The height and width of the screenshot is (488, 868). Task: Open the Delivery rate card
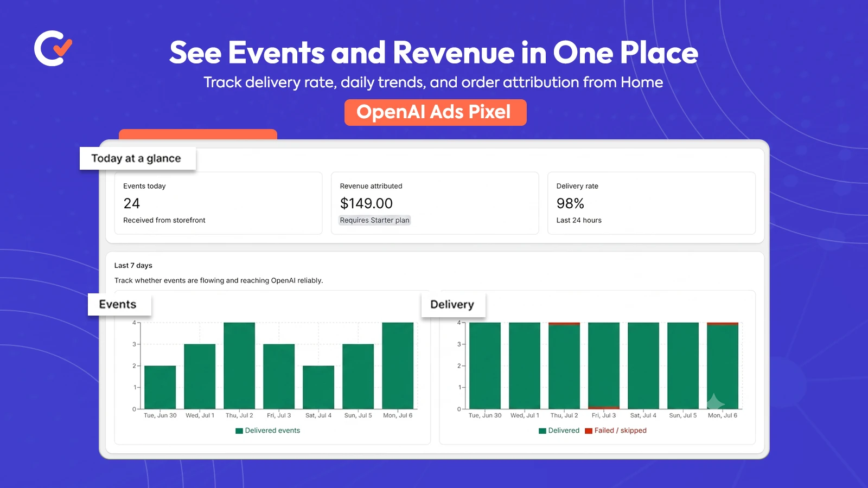click(x=652, y=203)
